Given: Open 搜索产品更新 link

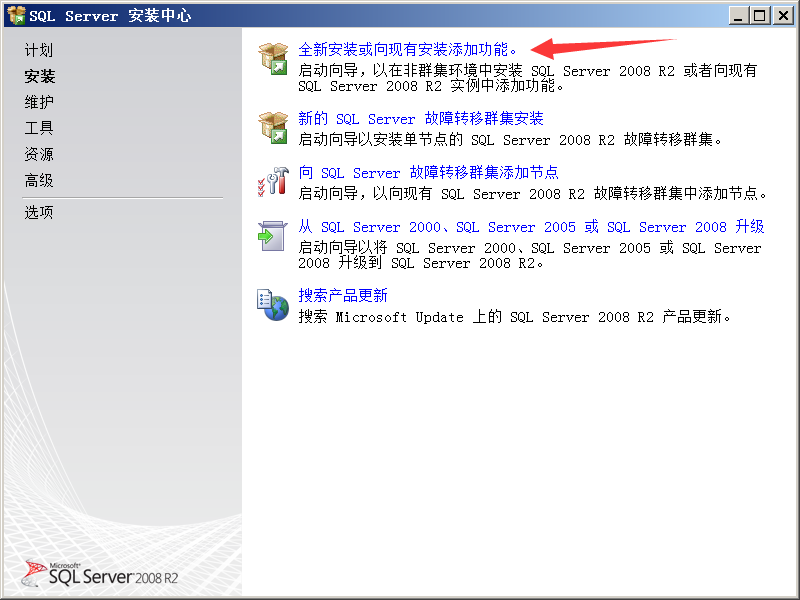Looking at the screenshot, I should (343, 295).
